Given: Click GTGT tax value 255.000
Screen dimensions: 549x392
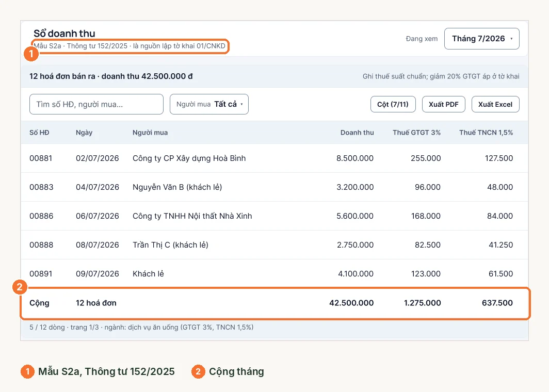Looking at the screenshot, I should (426, 158).
